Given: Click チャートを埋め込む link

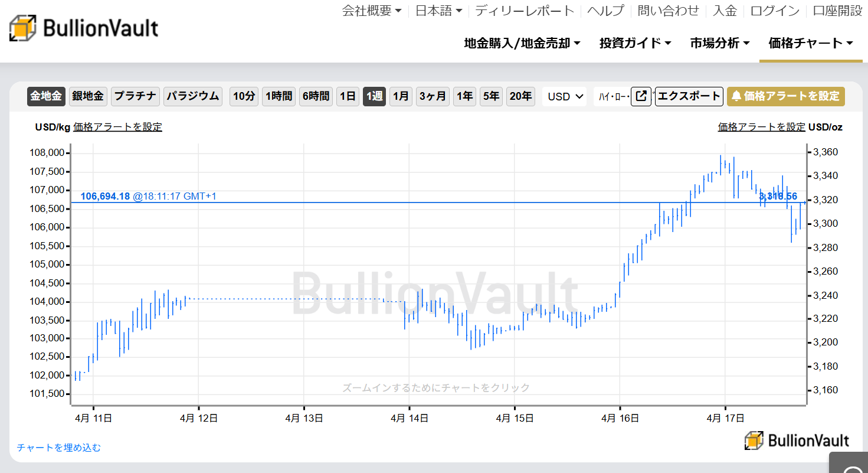Looking at the screenshot, I should coord(59,448).
